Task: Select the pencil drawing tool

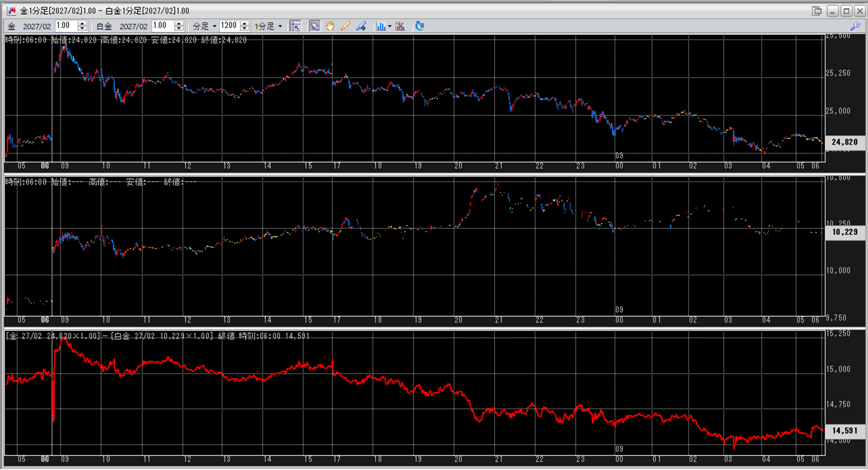Action: [x=345, y=26]
